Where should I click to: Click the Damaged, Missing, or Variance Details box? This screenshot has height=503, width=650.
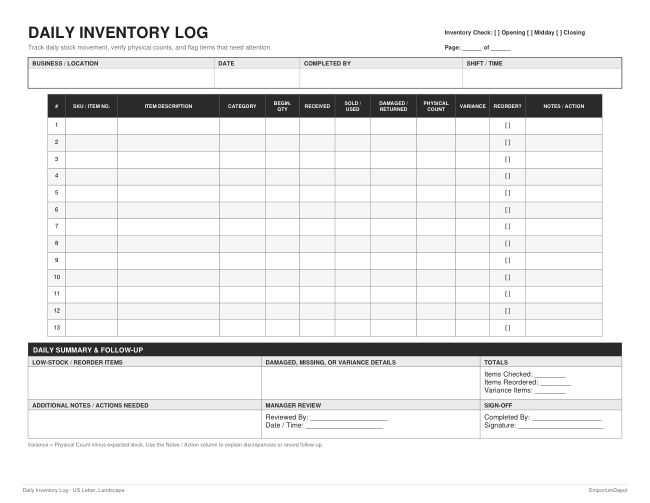click(x=371, y=383)
